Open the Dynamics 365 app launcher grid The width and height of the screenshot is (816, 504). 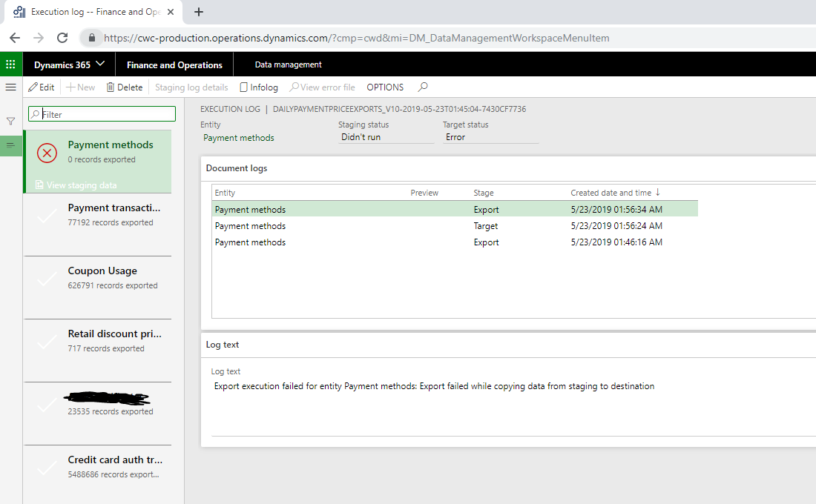10,64
